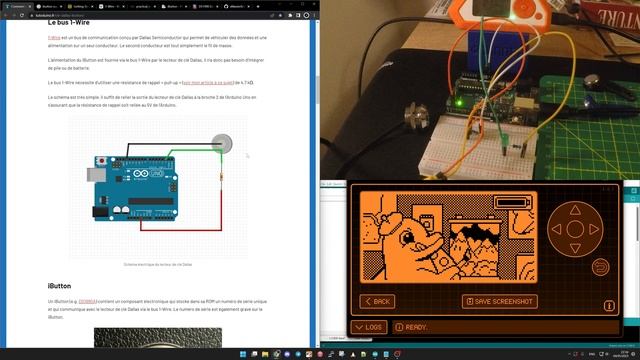Image resolution: width=640 pixels, height=360 pixels.
Task: Open browser extensions puzzle icon
Action: point(290,15)
